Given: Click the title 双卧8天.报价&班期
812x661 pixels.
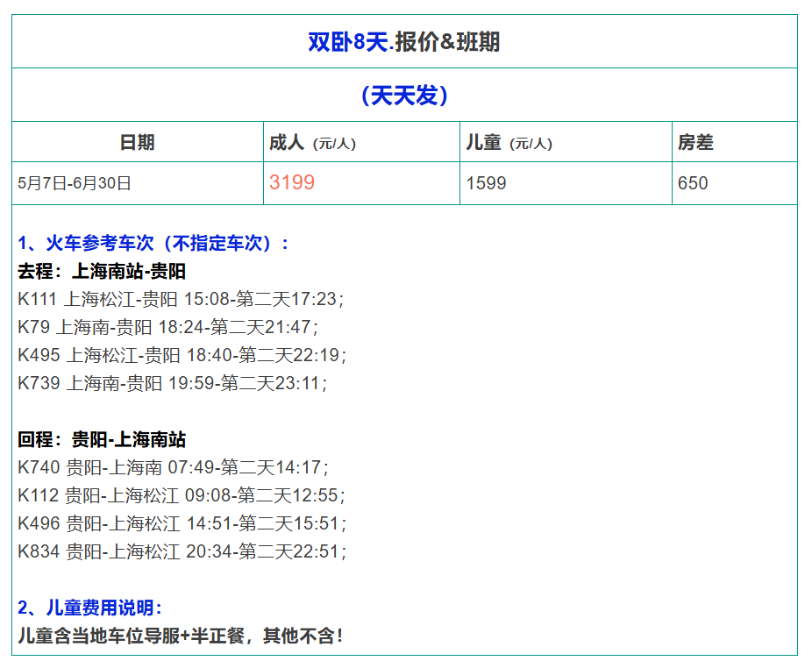Looking at the screenshot, I should tap(404, 42).
